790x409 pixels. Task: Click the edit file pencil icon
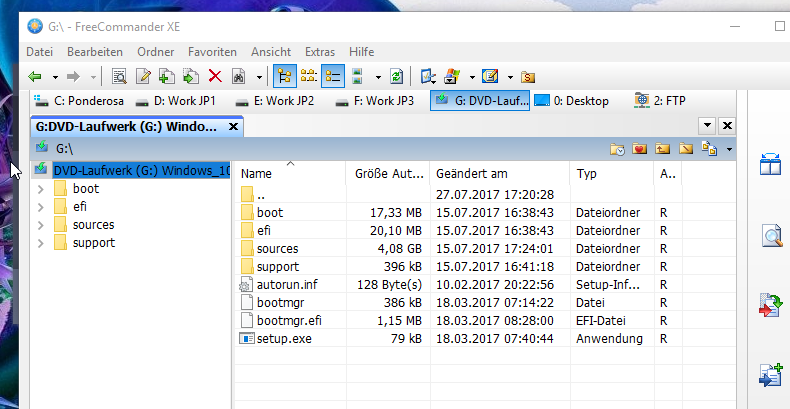[143, 77]
